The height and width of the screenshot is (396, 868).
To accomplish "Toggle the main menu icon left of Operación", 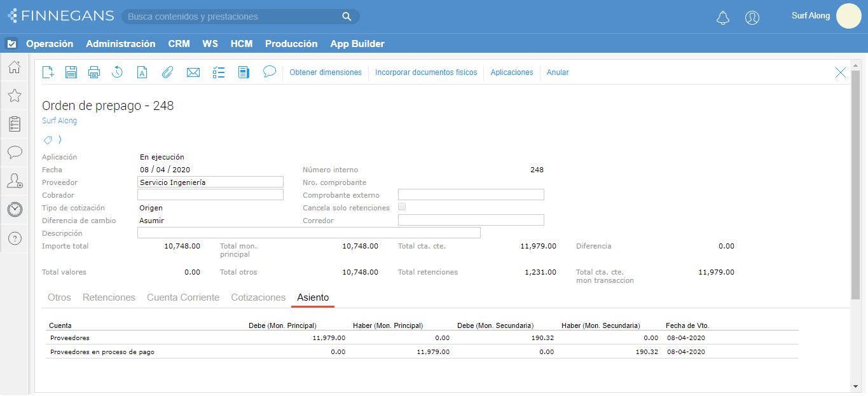I will [11, 44].
